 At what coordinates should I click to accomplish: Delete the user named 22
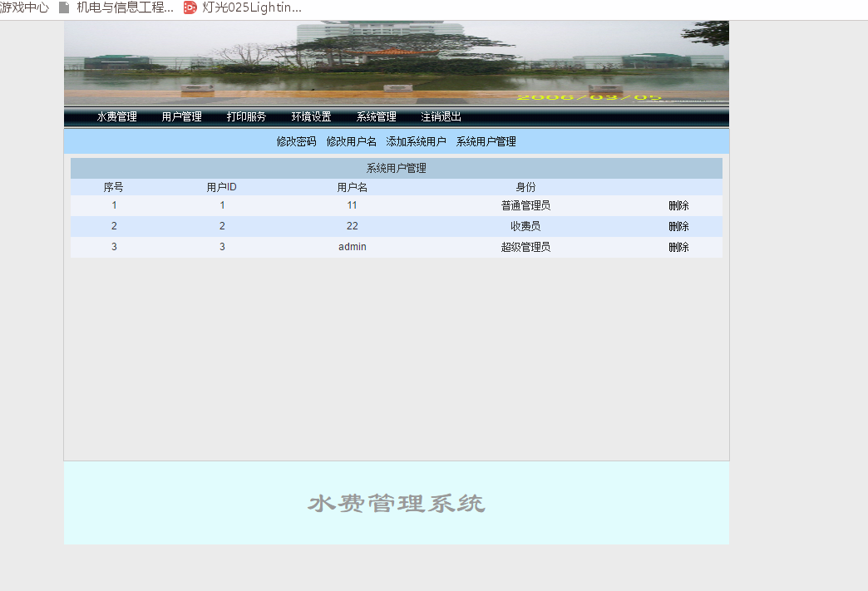tap(678, 226)
